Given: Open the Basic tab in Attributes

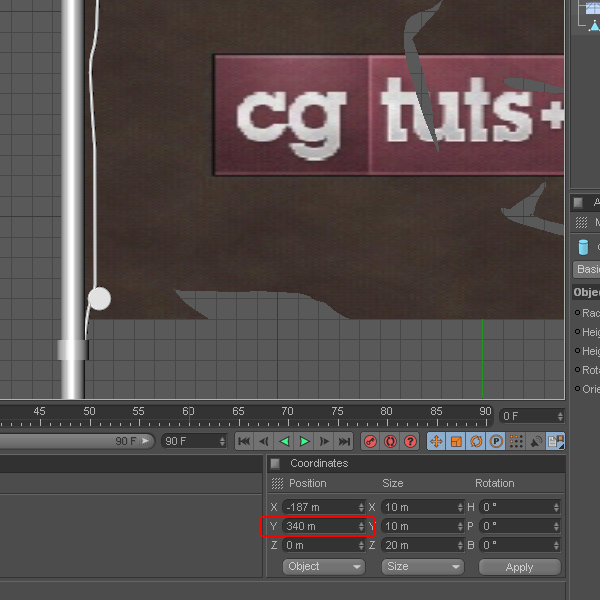Looking at the screenshot, I should coord(587,269).
